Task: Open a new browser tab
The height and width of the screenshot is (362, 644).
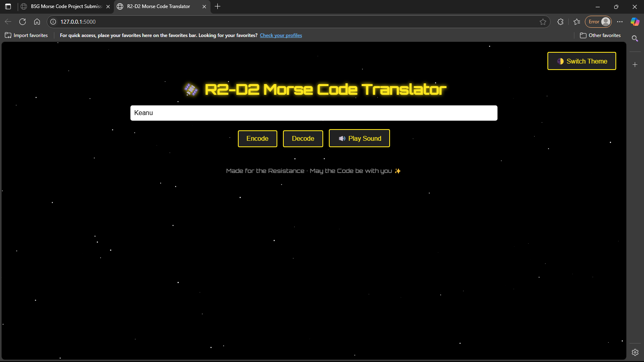Action: coord(218,6)
